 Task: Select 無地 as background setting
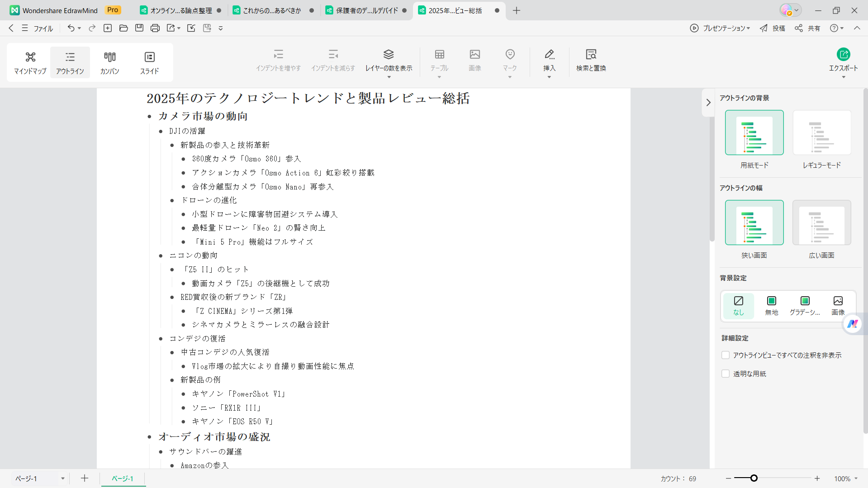tap(771, 305)
